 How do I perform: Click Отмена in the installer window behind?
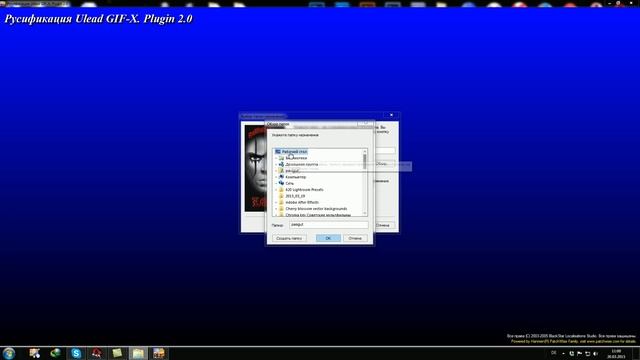coord(383,225)
